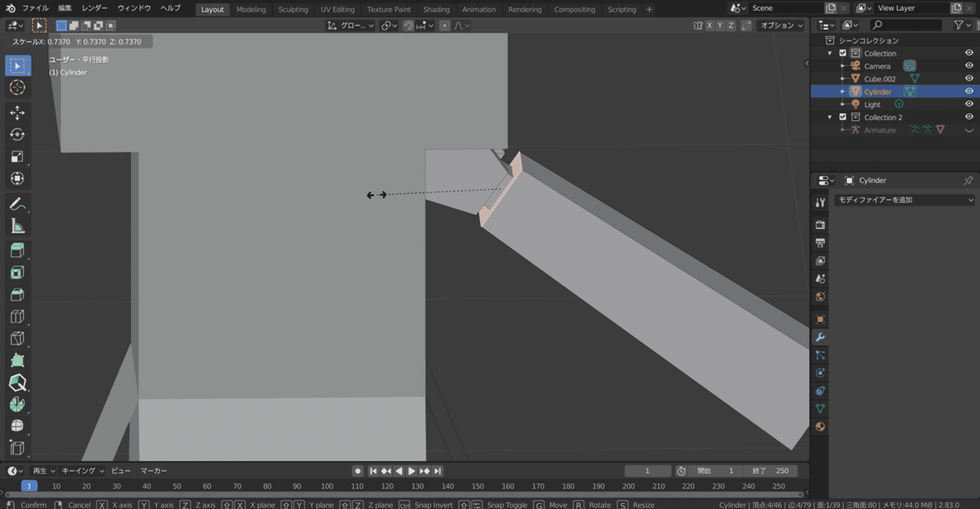The width and height of the screenshot is (980, 509).
Task: Pin the Cylinder properties context
Action: [x=969, y=181]
